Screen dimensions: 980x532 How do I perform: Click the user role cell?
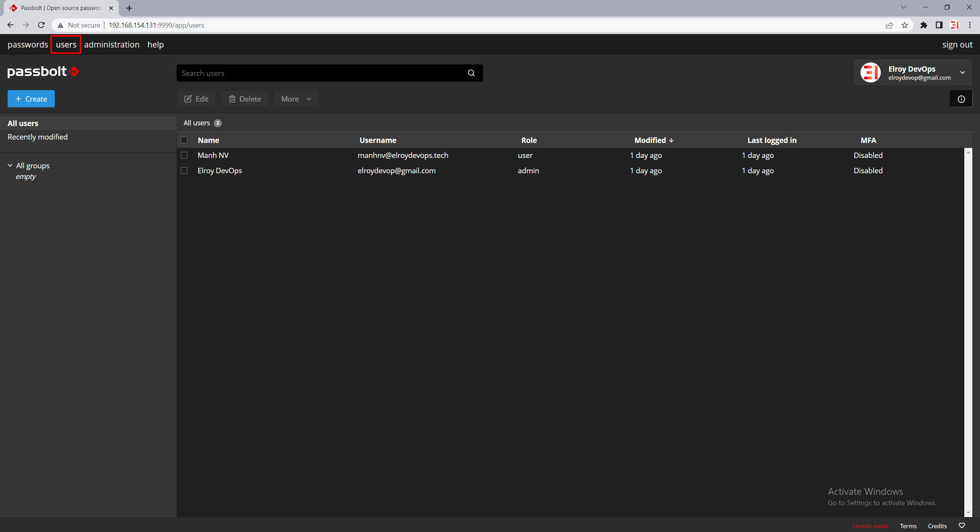click(525, 155)
